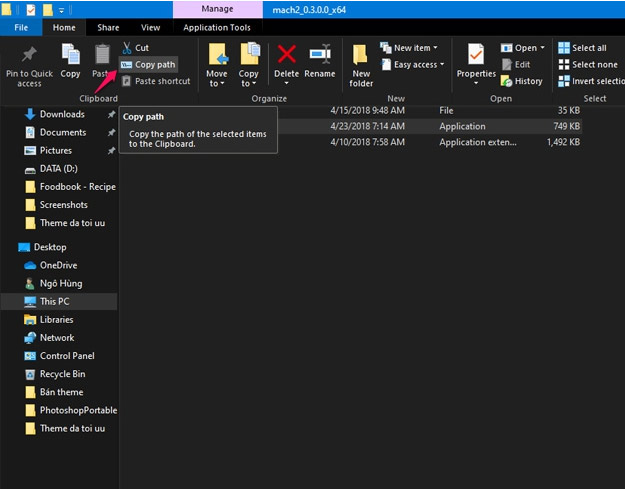Expand the Move to dropdown
The image size is (625, 489).
click(217, 78)
